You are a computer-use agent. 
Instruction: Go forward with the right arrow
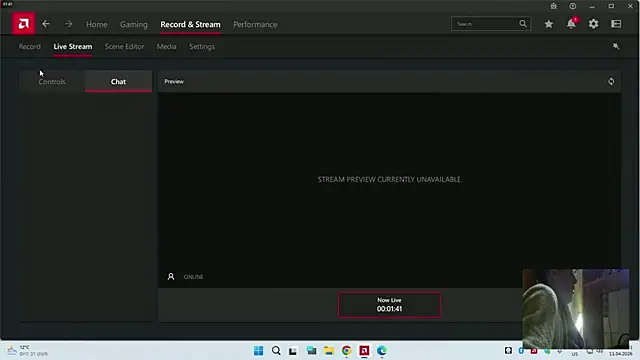(x=68, y=24)
